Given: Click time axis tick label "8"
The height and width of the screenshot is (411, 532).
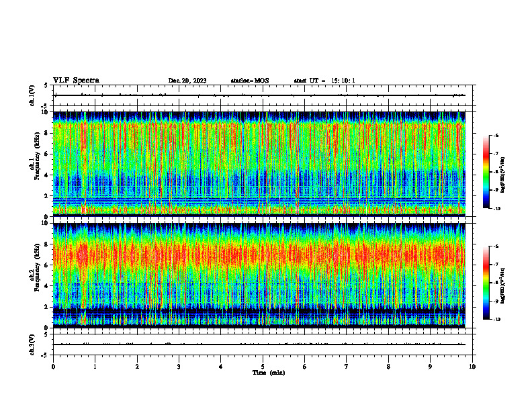Looking at the screenshot, I should pos(388,367).
